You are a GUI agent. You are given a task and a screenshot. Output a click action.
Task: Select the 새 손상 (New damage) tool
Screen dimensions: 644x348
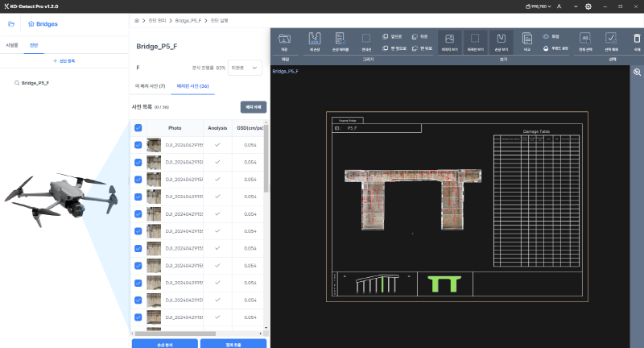[x=316, y=38]
